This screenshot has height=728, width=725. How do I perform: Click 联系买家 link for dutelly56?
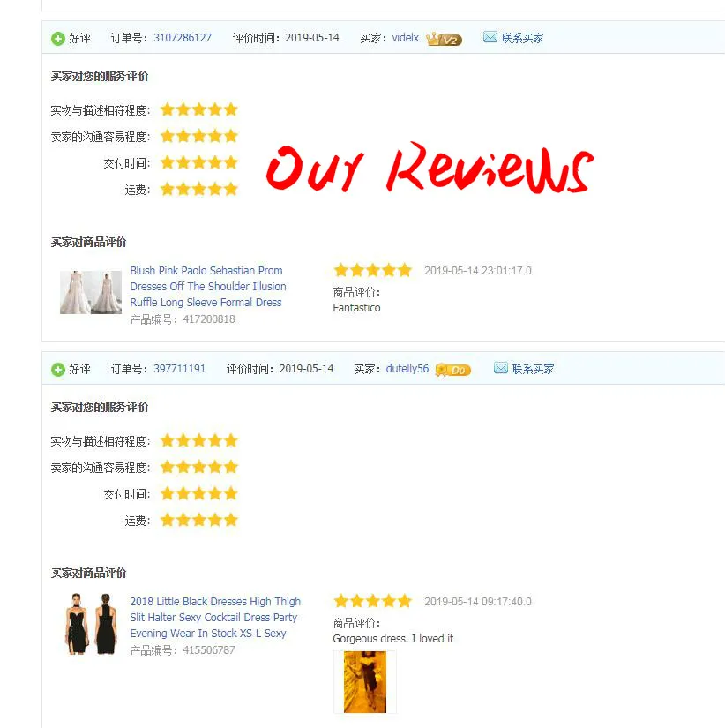[533, 369]
